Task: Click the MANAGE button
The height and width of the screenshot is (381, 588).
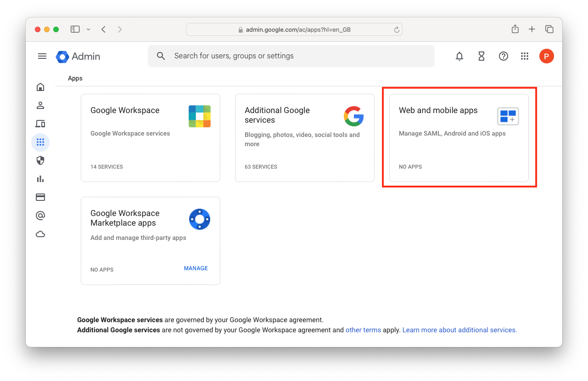Action: click(x=196, y=268)
